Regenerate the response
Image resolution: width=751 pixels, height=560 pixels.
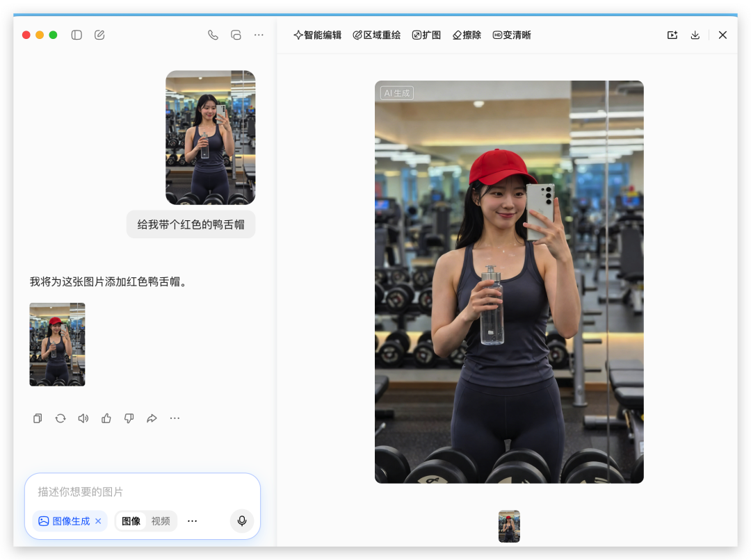tap(60, 418)
